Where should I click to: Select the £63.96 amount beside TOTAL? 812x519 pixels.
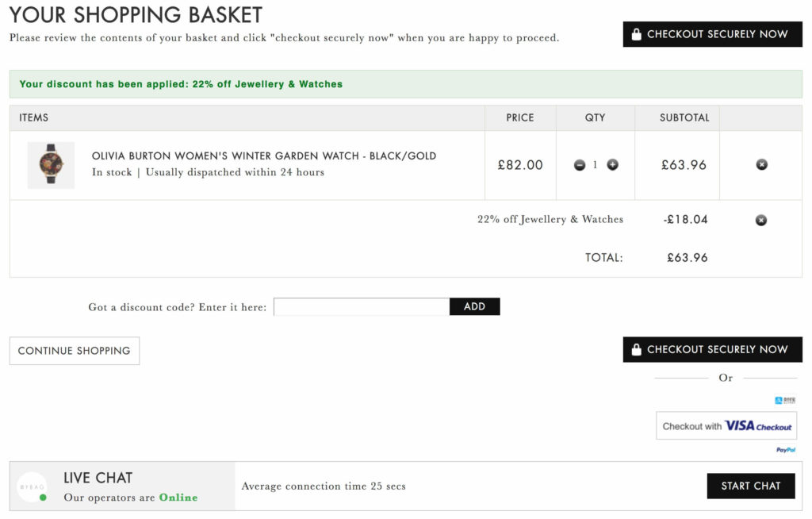coord(688,258)
